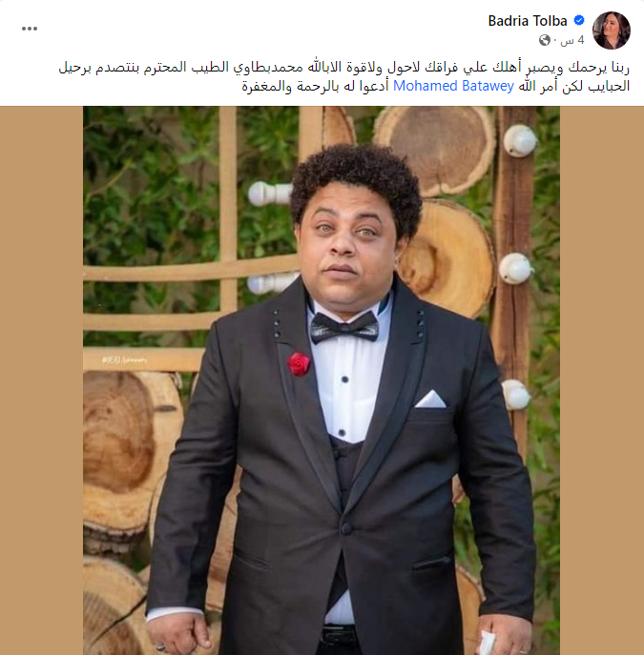This screenshot has height=655, width=644.
Task: Click the large wood slice at the photo's top right
Action: coord(437,147)
